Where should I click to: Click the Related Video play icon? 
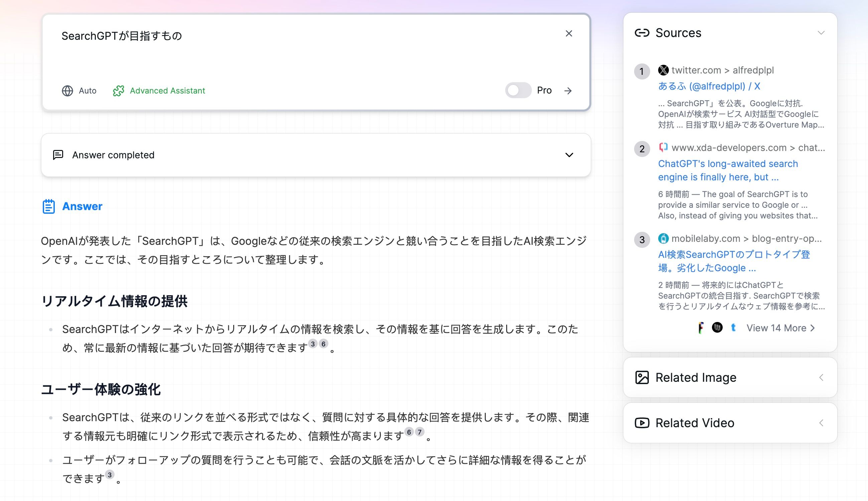click(x=642, y=423)
